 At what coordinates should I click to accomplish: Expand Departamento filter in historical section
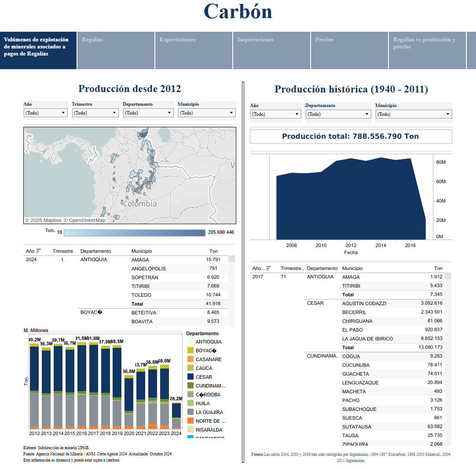(x=338, y=114)
